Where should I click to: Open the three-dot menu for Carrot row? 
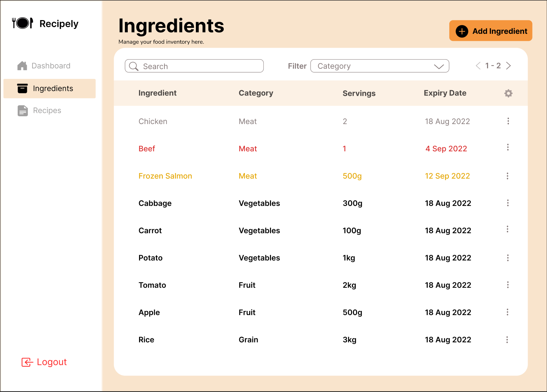[507, 229]
